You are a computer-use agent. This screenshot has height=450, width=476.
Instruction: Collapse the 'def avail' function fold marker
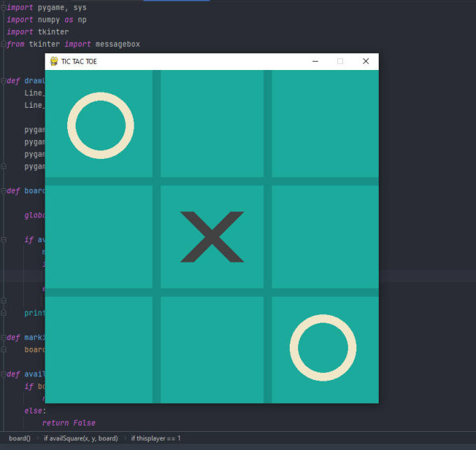pyautogui.click(x=3, y=374)
